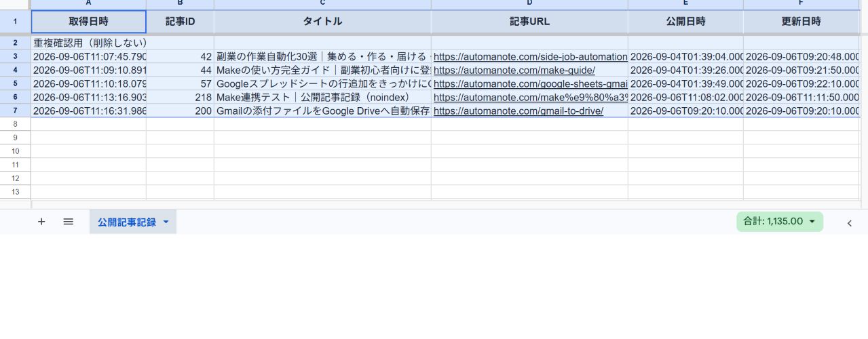Open the gmail-to-drive article URL link
This screenshot has width=868, height=339.
[518, 111]
